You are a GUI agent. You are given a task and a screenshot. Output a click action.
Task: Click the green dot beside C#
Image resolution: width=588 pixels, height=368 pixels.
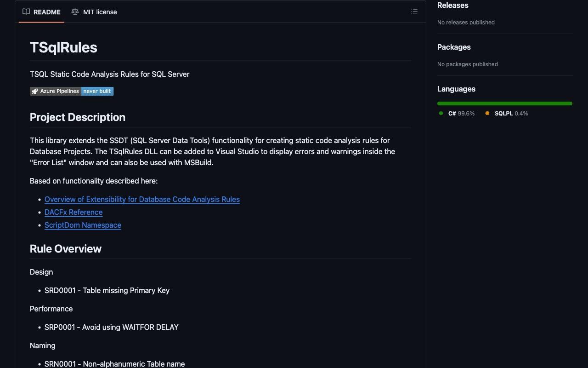(x=441, y=113)
